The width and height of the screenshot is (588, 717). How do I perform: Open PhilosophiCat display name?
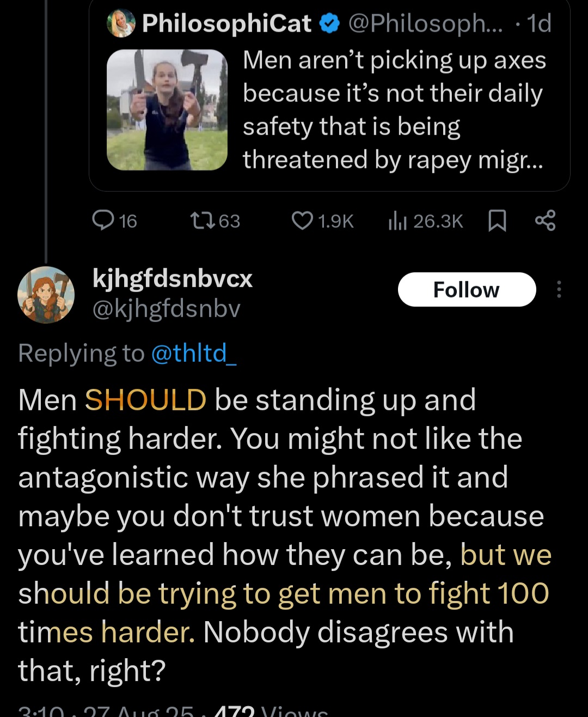pyautogui.click(x=226, y=24)
